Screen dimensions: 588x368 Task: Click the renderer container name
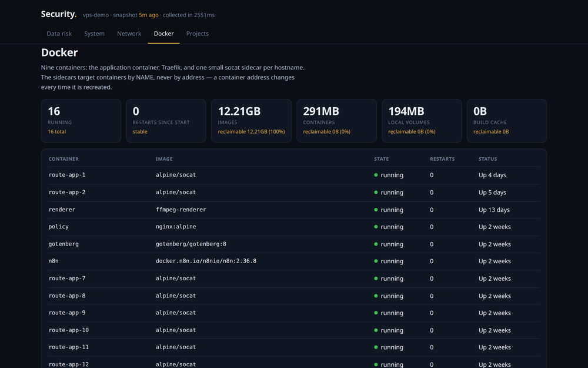(x=62, y=210)
